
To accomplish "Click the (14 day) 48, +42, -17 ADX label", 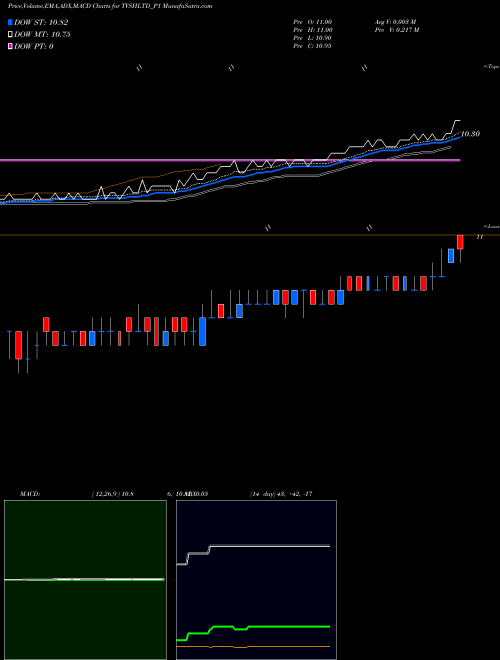I will [x=281, y=494].
